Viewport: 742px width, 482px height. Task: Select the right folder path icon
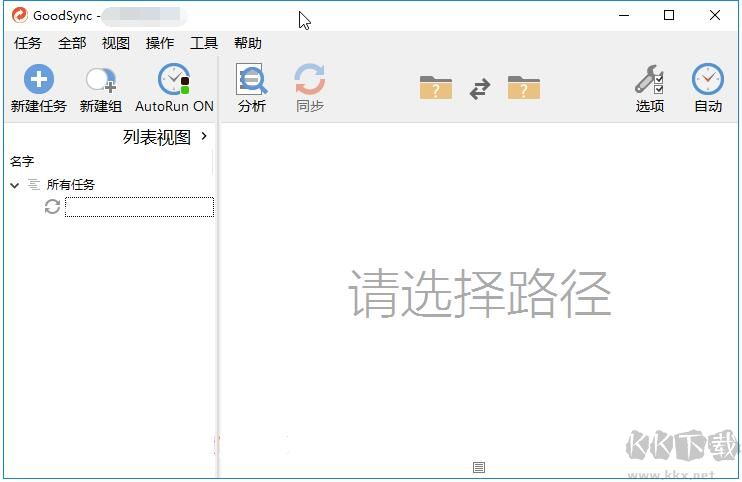click(x=523, y=88)
